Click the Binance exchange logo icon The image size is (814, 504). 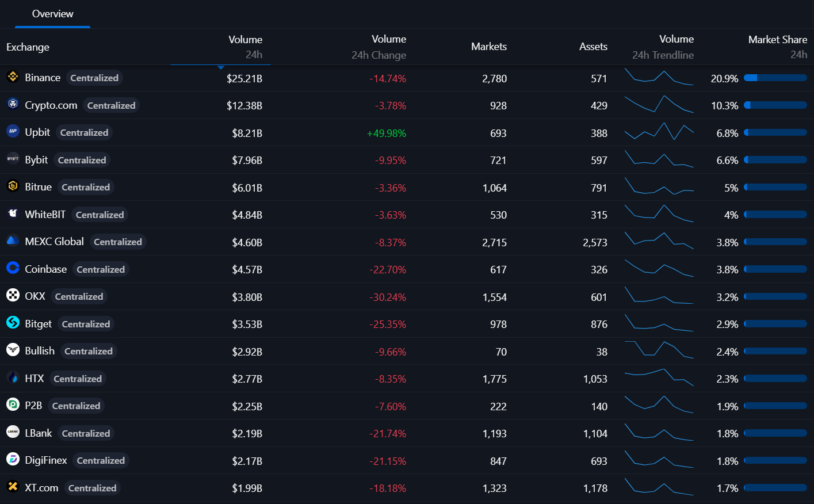pos(13,77)
